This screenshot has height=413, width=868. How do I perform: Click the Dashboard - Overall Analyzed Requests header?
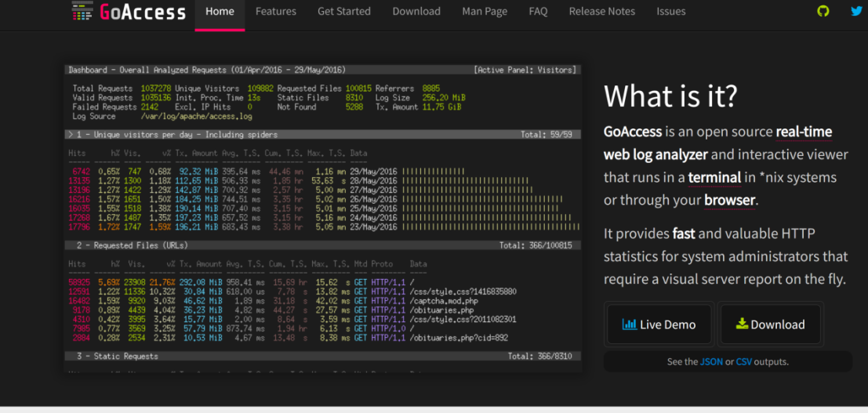pos(207,70)
